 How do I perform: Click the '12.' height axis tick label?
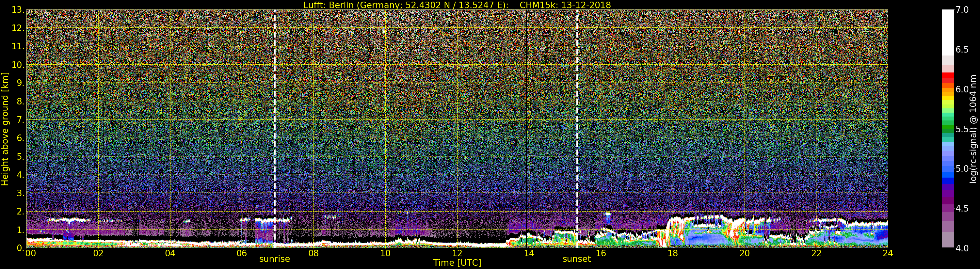coord(18,28)
